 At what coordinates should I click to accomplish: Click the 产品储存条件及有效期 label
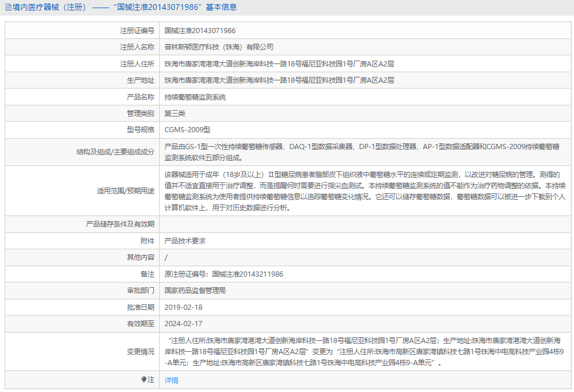point(120,224)
